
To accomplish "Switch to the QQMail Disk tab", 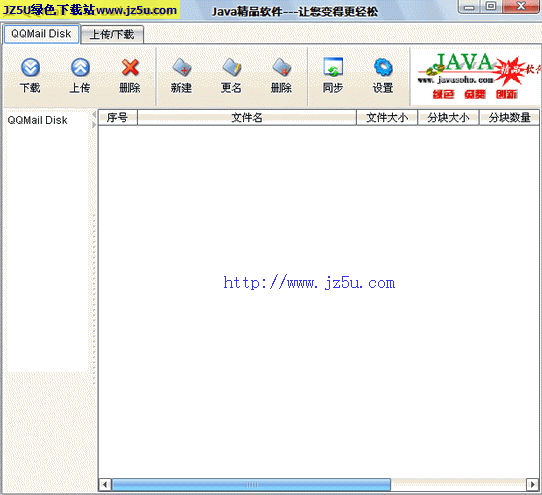I will pos(41,34).
